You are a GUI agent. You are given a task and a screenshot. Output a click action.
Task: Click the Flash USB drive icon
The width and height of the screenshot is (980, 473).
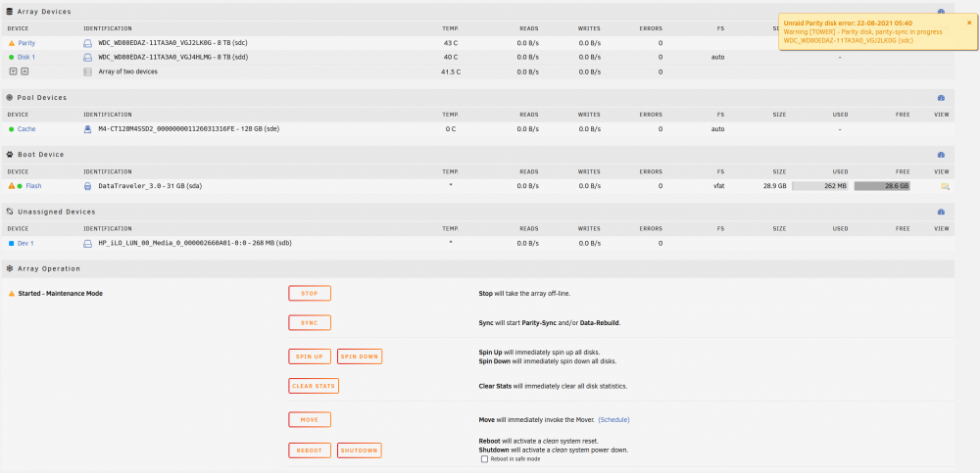pos(87,186)
